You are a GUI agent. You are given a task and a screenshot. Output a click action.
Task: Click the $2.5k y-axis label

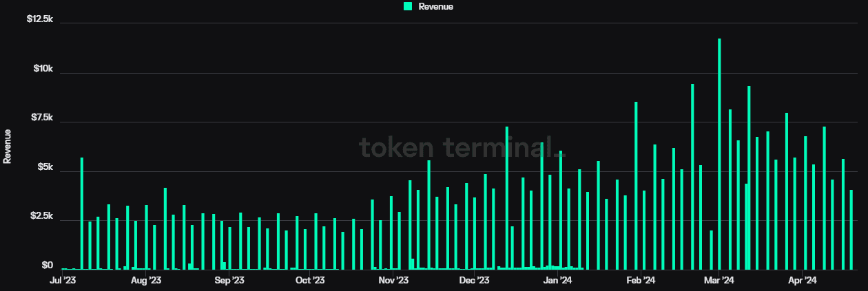pos(41,216)
